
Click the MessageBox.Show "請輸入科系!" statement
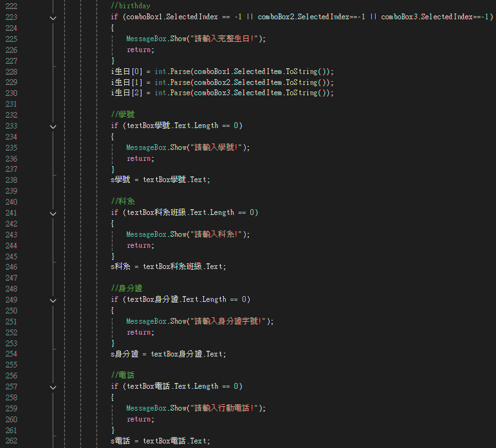click(x=188, y=234)
